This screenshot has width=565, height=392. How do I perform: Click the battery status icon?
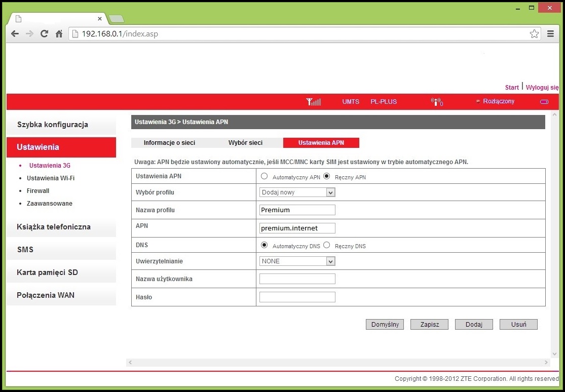click(x=544, y=102)
